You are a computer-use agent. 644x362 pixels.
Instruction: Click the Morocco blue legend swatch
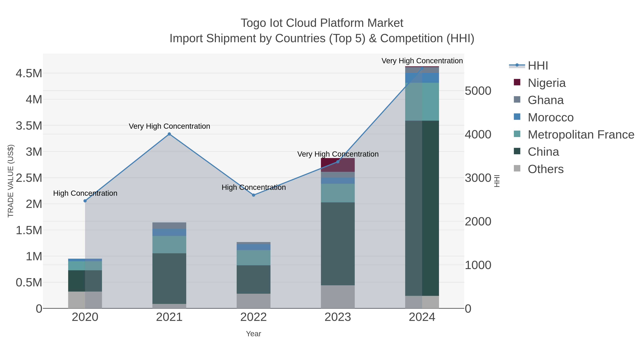517,117
